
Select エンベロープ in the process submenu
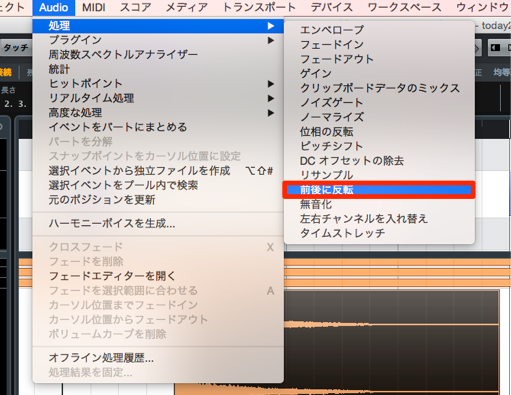pyautogui.click(x=379, y=30)
